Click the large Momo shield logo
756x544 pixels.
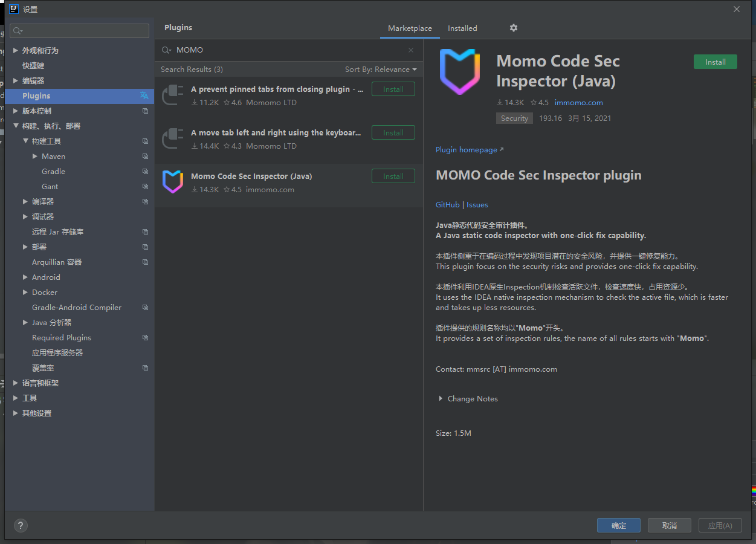459,72
